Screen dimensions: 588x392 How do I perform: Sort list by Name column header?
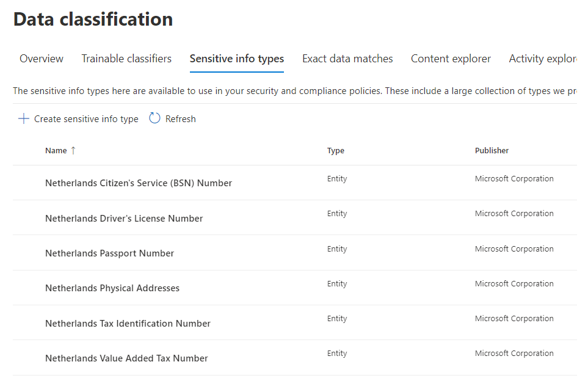(56, 151)
